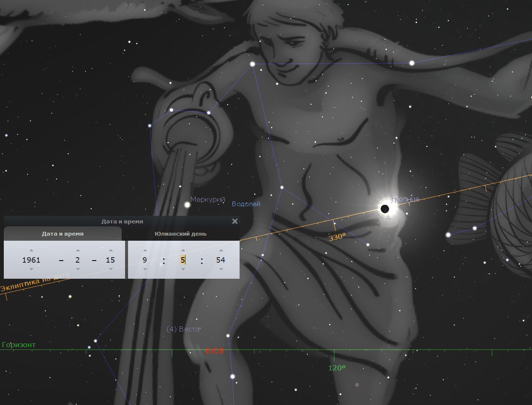Decrease the hour value 9
The width and height of the screenshot is (532, 405).
click(x=145, y=269)
